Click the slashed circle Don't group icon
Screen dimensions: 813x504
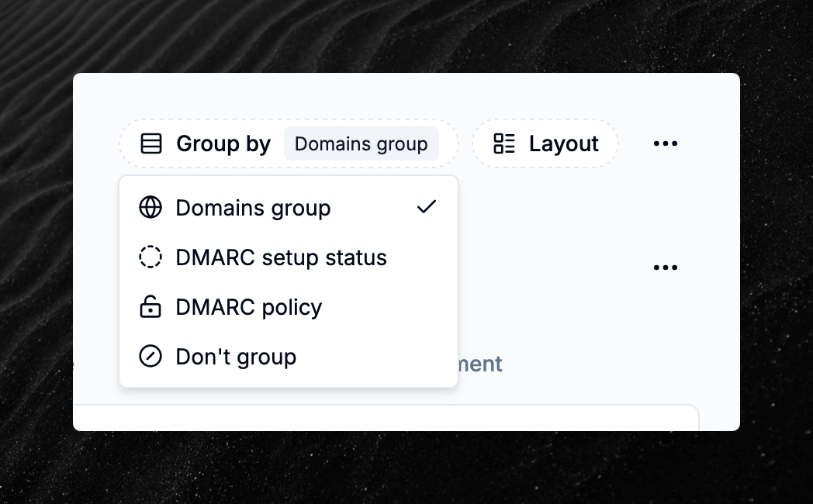tap(150, 356)
